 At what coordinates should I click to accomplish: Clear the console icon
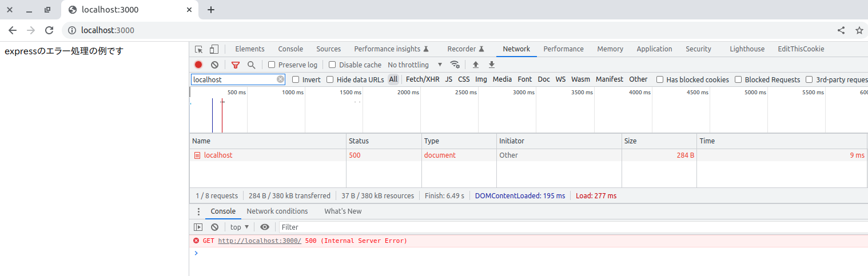[214, 227]
